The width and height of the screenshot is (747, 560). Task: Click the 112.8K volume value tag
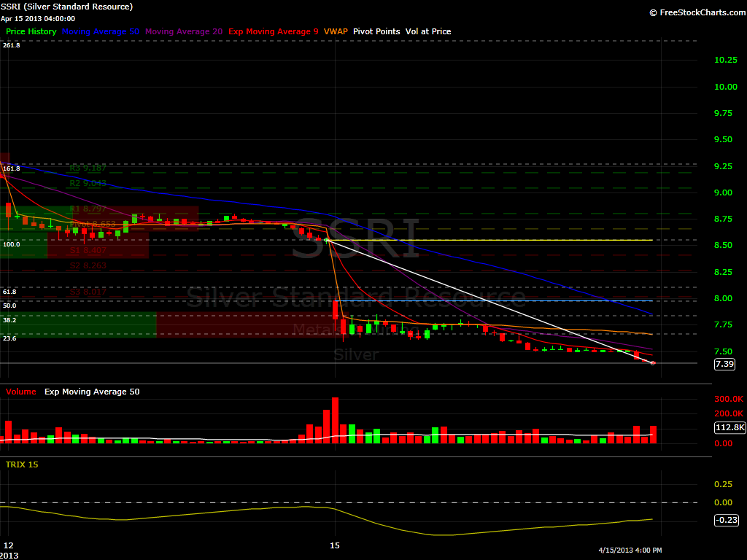(x=729, y=427)
